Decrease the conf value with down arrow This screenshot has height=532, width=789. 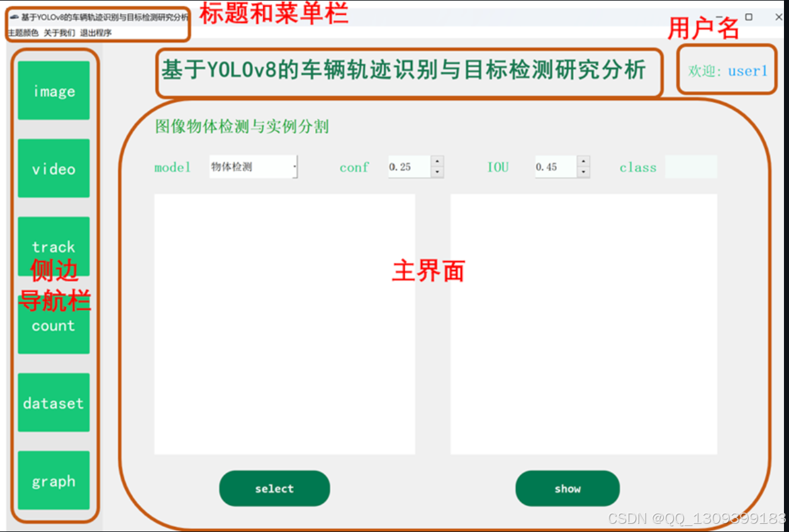click(437, 172)
